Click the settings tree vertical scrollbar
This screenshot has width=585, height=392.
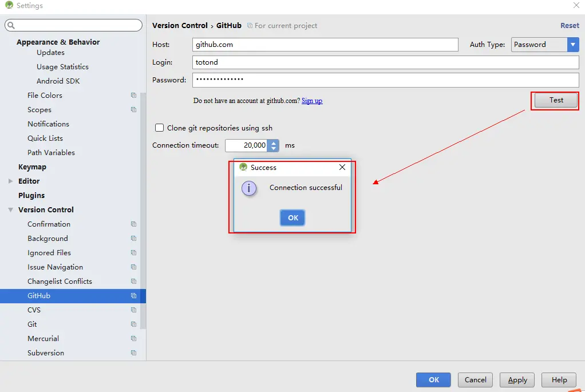[143, 211]
